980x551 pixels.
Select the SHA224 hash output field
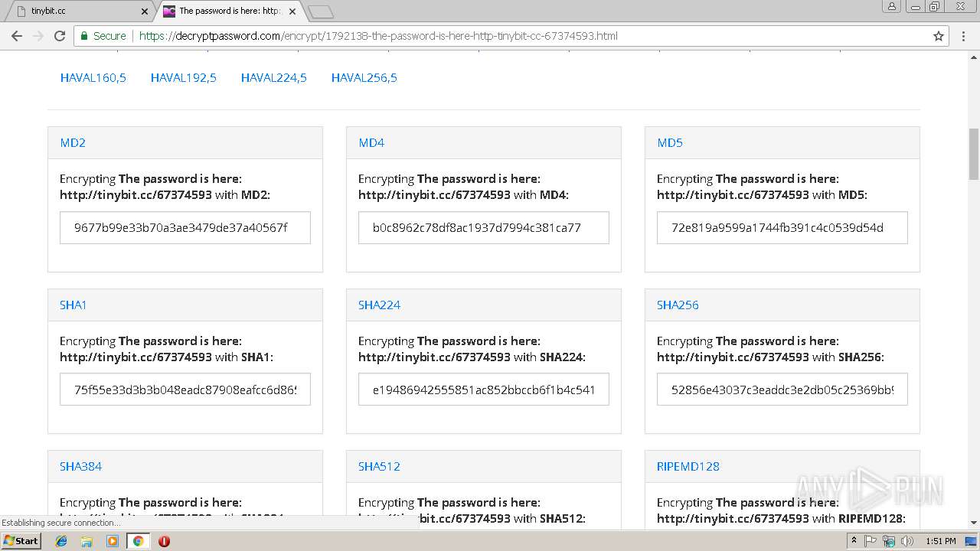coord(484,390)
